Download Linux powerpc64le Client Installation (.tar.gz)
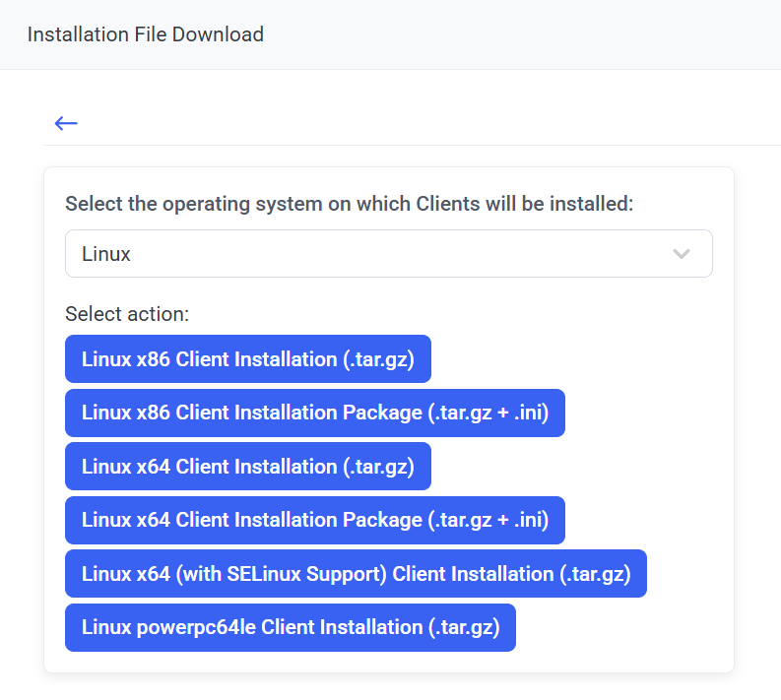The image size is (781, 700). (x=290, y=627)
